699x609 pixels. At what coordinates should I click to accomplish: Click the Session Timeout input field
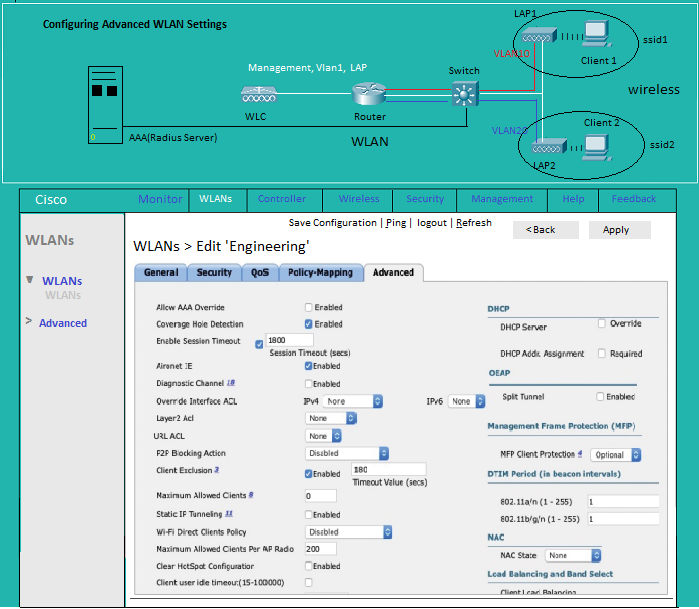point(289,340)
